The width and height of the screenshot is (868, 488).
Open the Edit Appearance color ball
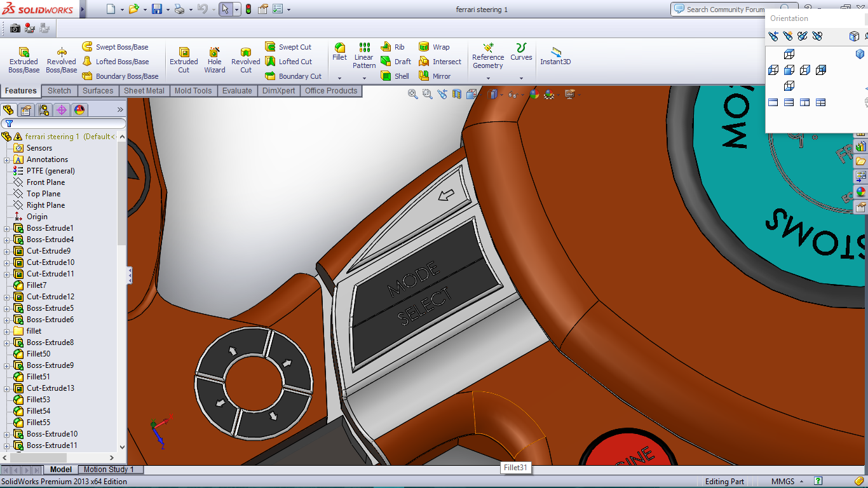pyautogui.click(x=534, y=94)
